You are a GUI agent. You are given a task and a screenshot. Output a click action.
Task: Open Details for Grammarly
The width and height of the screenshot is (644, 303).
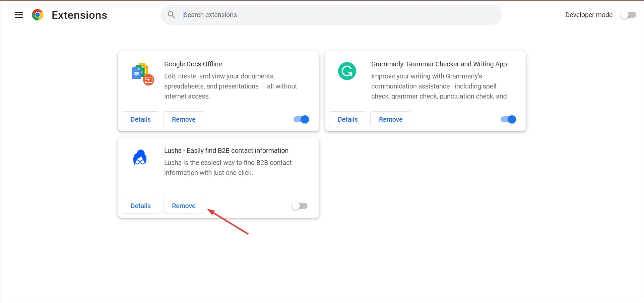(347, 119)
